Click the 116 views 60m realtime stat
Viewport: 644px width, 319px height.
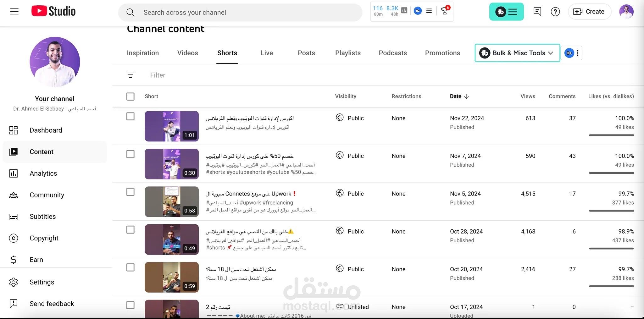378,11
